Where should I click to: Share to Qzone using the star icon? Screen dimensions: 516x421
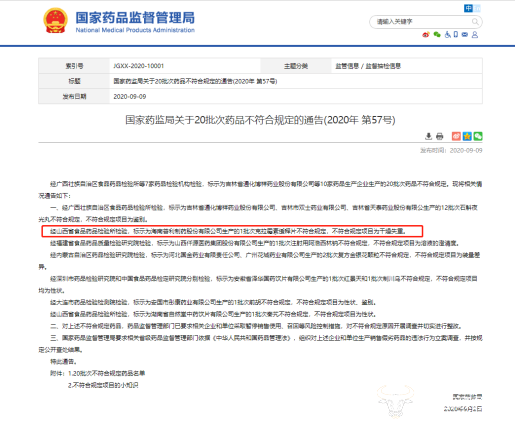[467, 136]
